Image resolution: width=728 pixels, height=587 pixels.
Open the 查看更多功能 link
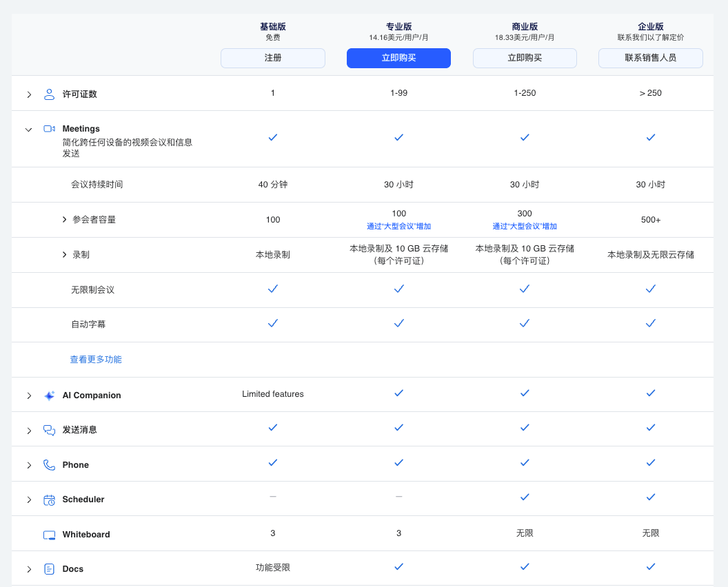coord(96,359)
